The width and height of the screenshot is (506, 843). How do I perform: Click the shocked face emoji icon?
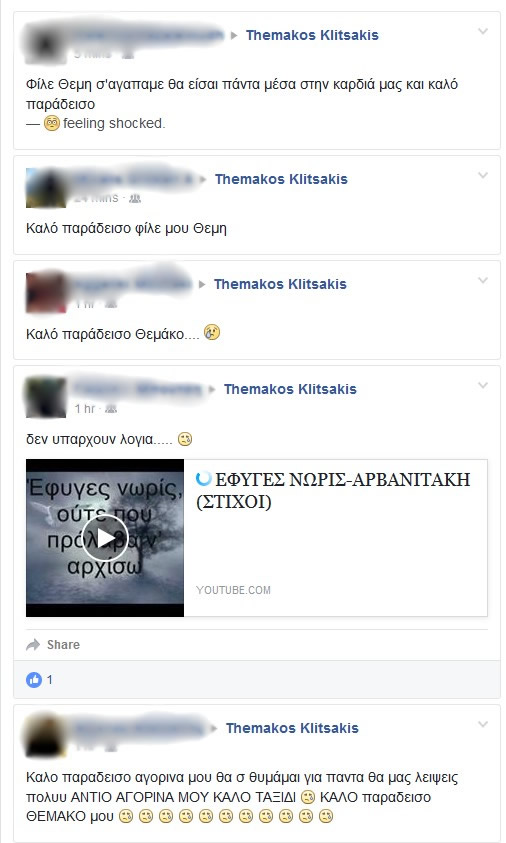pos(52,124)
